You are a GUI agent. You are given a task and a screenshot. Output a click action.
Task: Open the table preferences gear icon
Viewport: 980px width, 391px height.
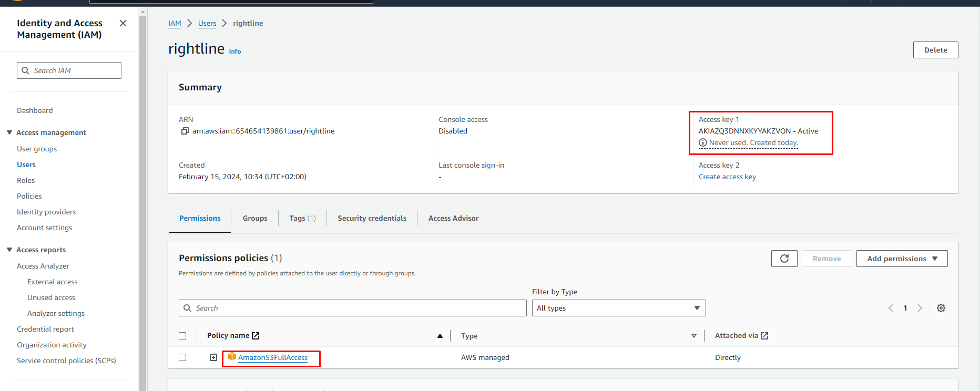click(x=941, y=308)
